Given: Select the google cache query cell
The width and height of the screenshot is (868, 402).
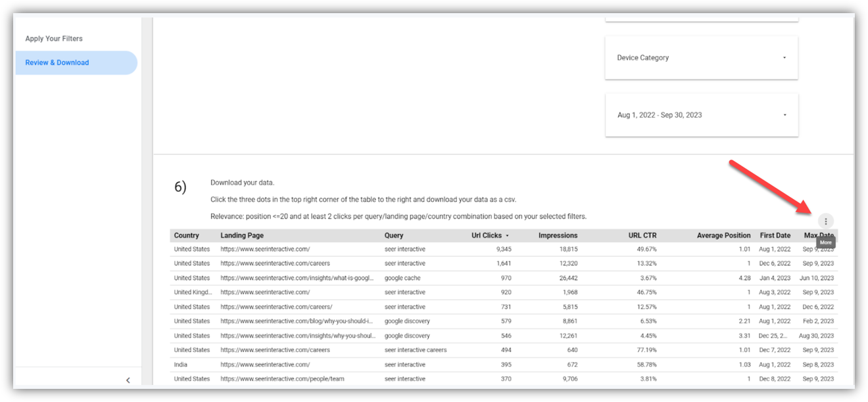Looking at the screenshot, I should [402, 278].
